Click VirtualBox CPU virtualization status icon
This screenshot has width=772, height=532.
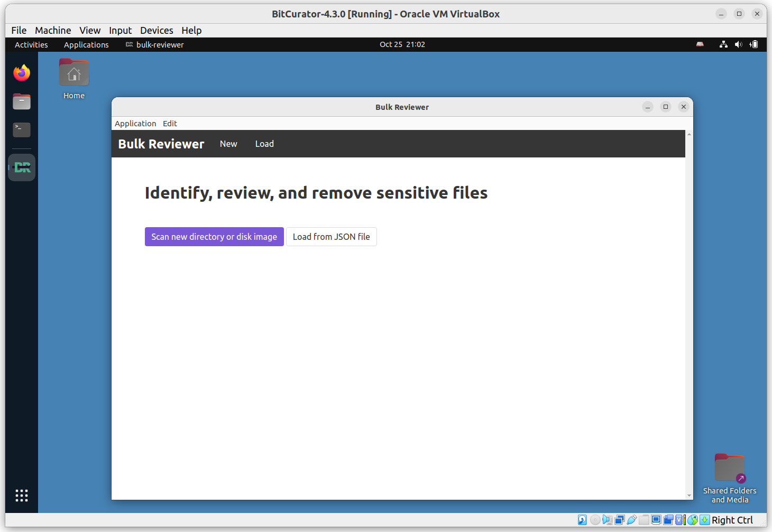679,520
